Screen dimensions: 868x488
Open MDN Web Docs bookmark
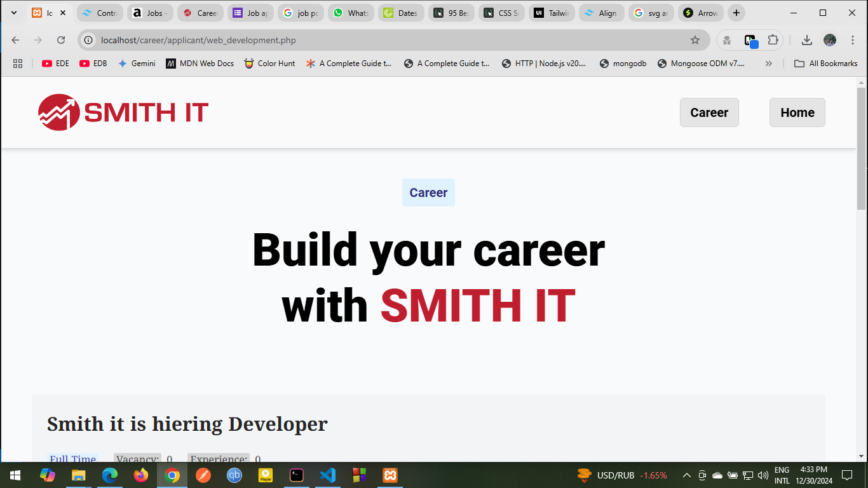click(x=200, y=64)
